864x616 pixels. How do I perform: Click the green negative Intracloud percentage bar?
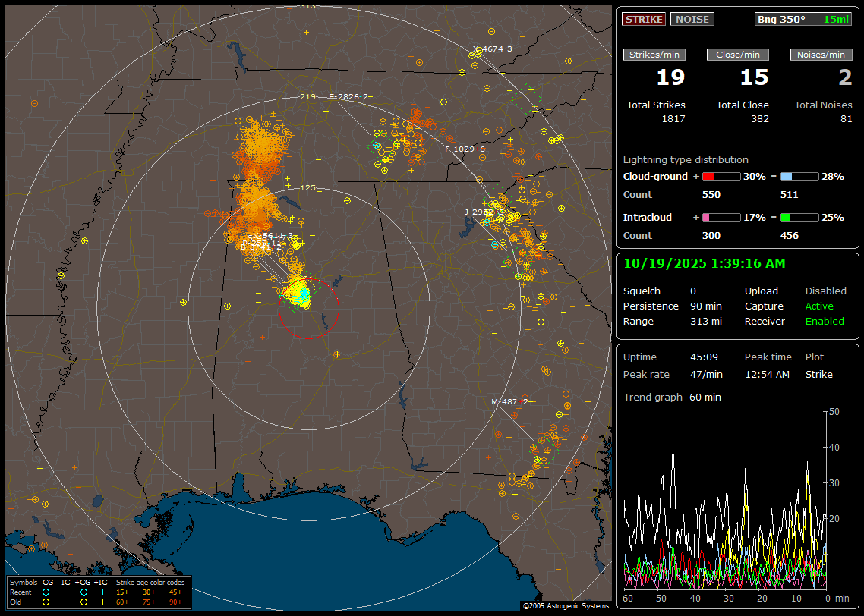(799, 217)
